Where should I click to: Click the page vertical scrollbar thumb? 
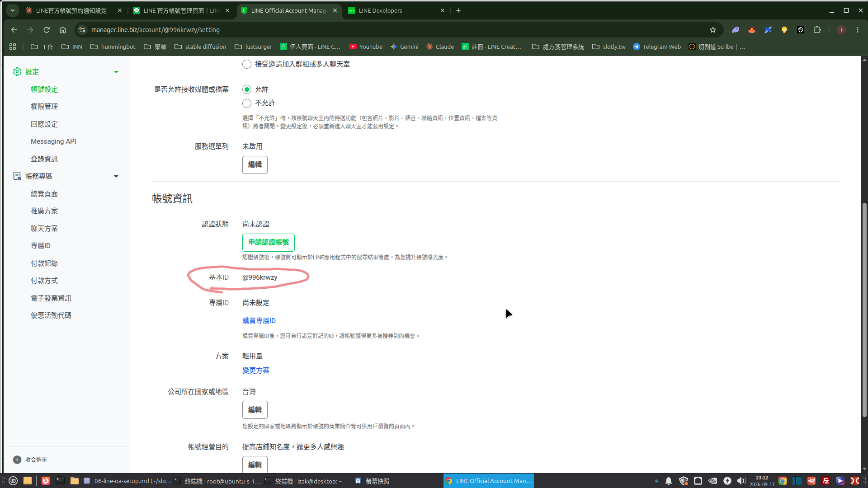click(x=864, y=310)
